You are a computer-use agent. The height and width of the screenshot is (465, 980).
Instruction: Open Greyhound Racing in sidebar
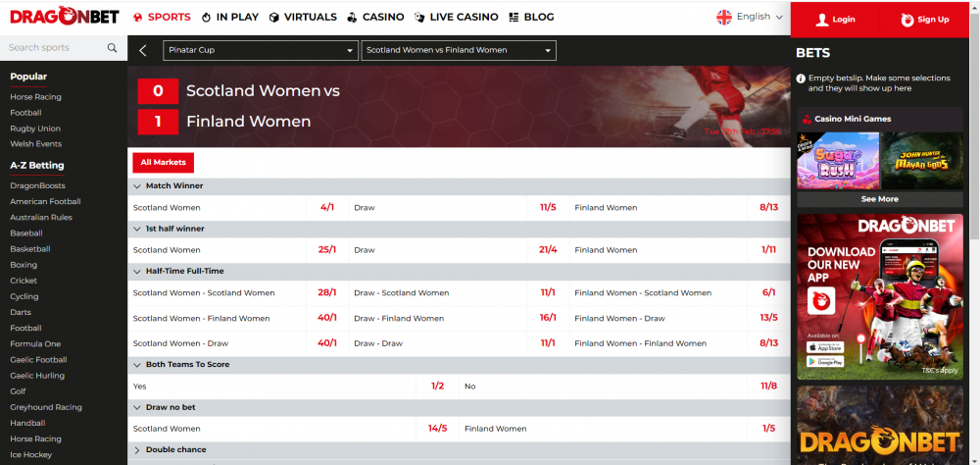click(x=46, y=407)
